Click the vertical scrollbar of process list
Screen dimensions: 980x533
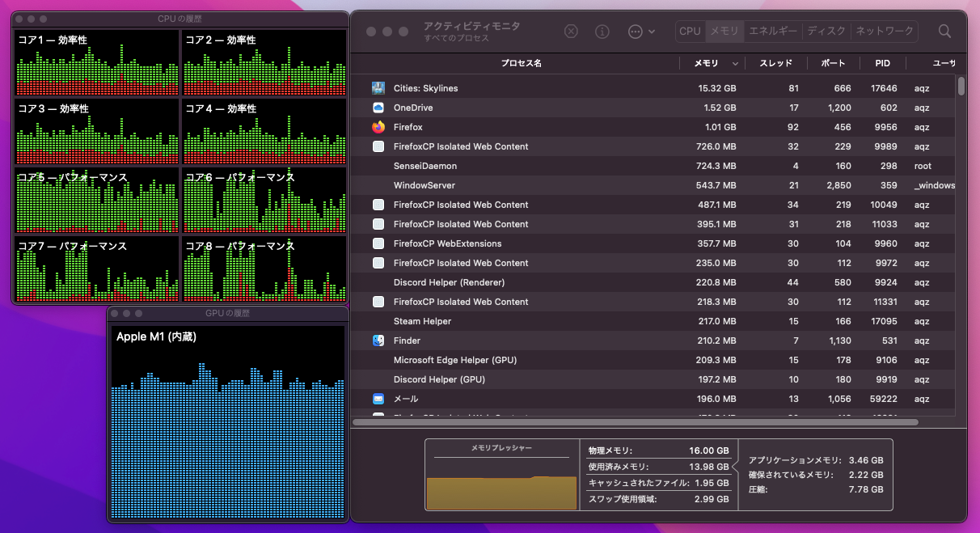click(x=961, y=87)
